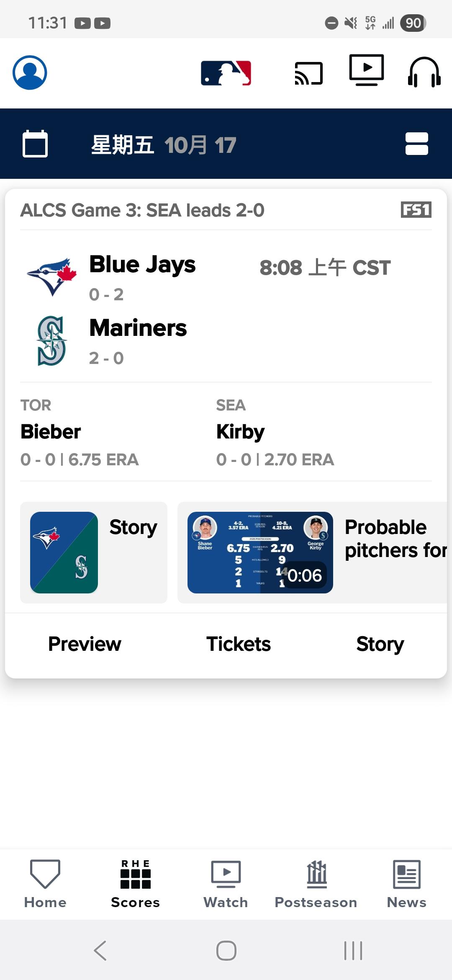The image size is (452, 980).
Task: Play the Probable pitchers video thumbnail
Action: click(x=260, y=552)
